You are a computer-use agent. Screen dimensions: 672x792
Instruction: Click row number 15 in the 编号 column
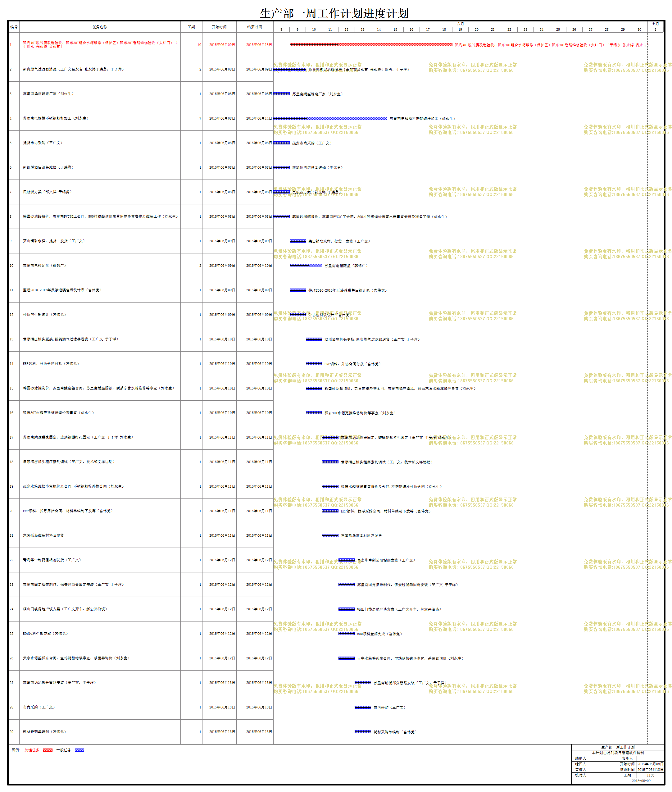11,388
